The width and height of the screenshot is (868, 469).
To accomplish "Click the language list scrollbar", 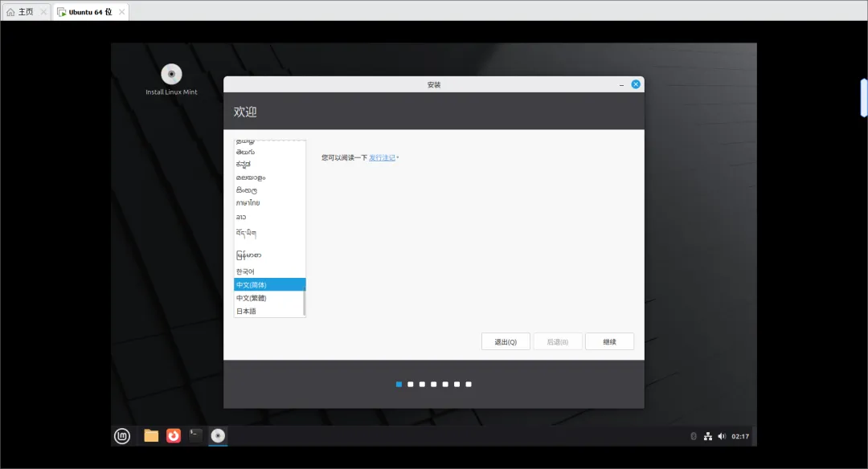I will point(305,300).
